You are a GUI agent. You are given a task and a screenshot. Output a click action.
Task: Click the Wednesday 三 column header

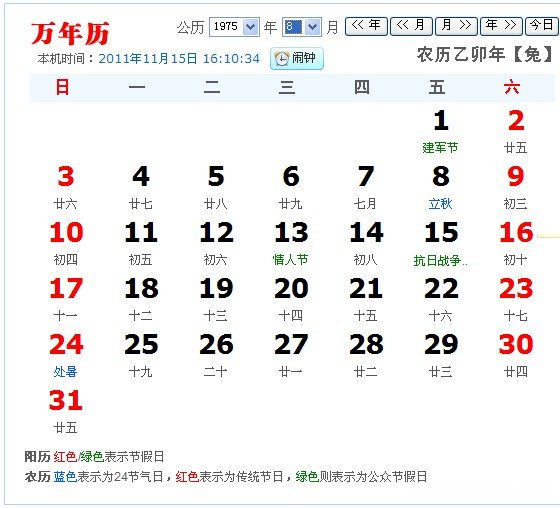click(x=287, y=88)
